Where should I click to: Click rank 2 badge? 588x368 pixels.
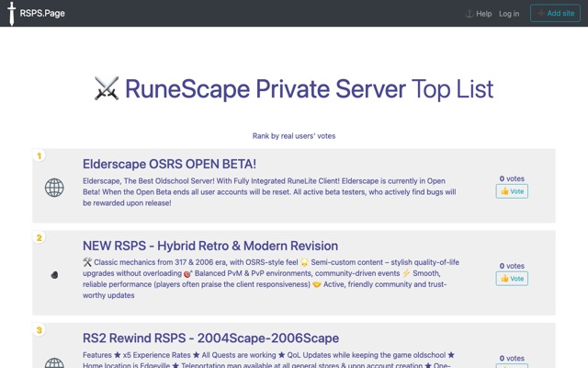pyautogui.click(x=39, y=237)
